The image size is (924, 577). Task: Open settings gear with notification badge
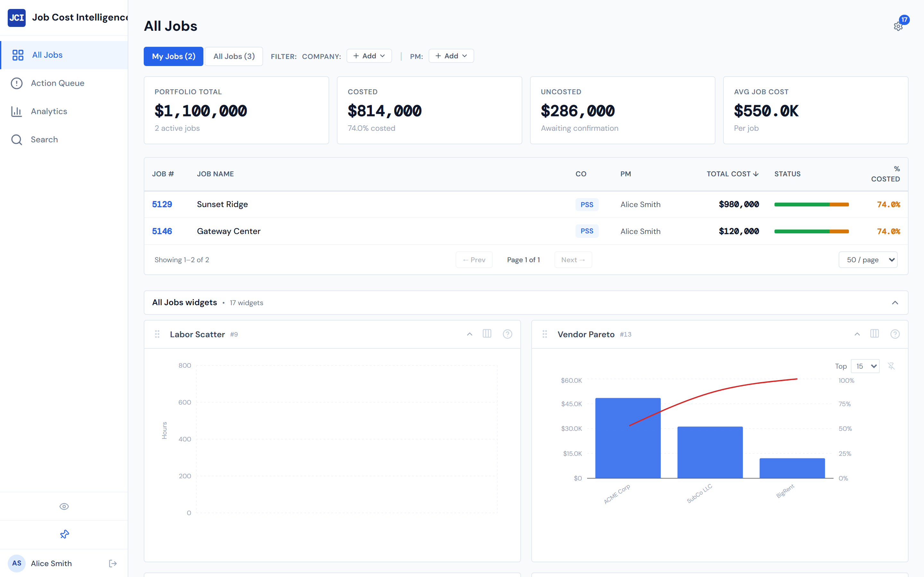coord(898,26)
